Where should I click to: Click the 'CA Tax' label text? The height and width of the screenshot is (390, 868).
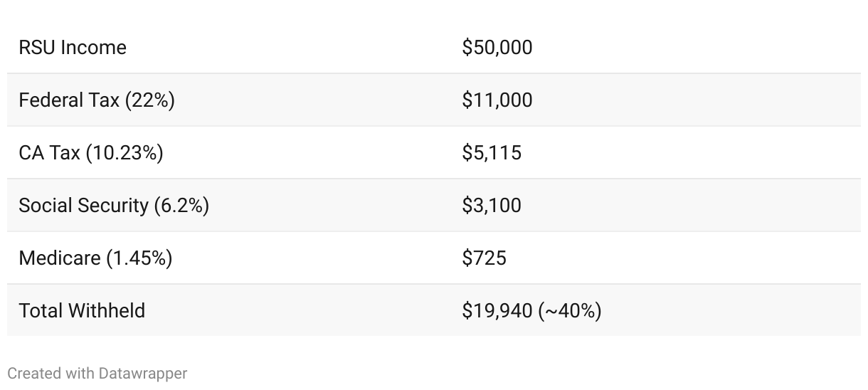(x=49, y=153)
